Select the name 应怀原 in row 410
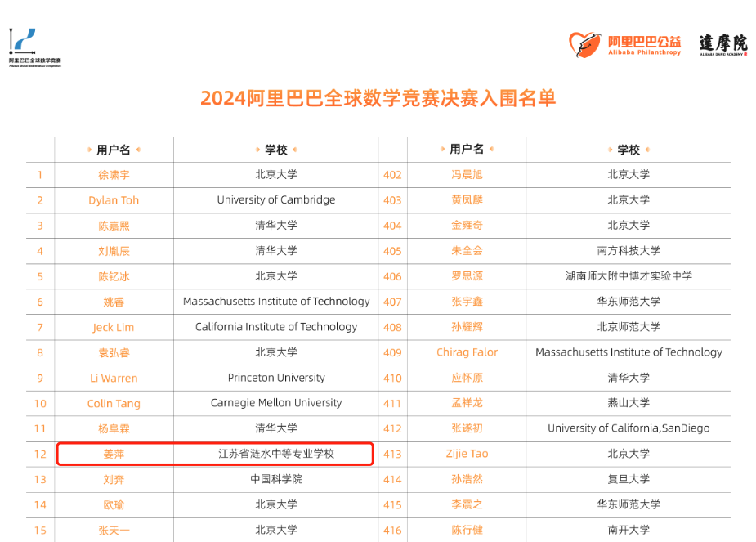 467,378
